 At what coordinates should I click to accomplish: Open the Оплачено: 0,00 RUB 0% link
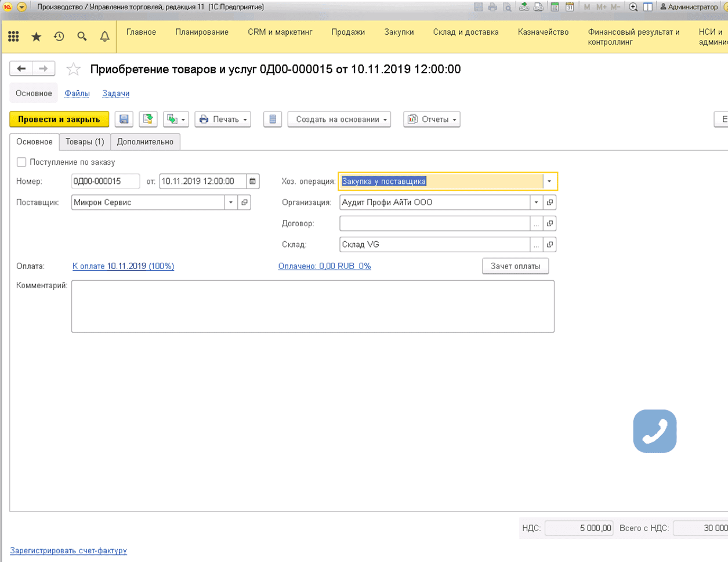325,266
